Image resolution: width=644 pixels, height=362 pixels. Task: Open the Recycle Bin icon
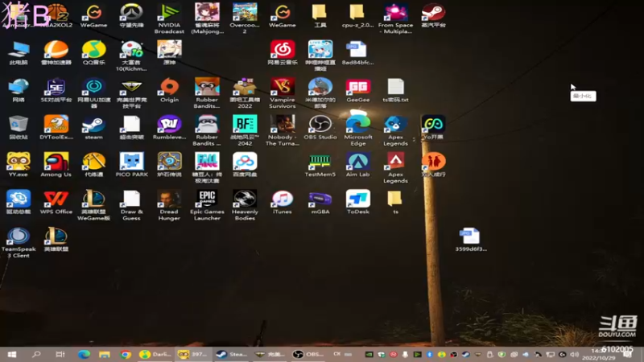[x=19, y=128]
